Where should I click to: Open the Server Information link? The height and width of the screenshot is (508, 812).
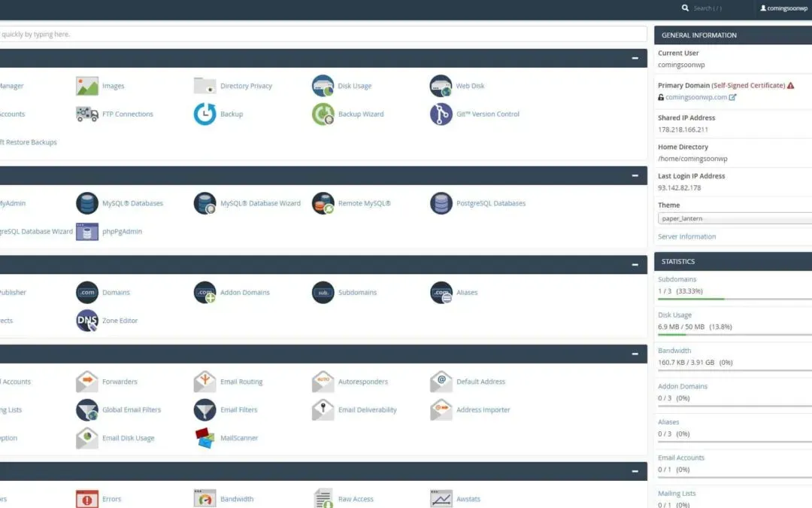(x=686, y=236)
